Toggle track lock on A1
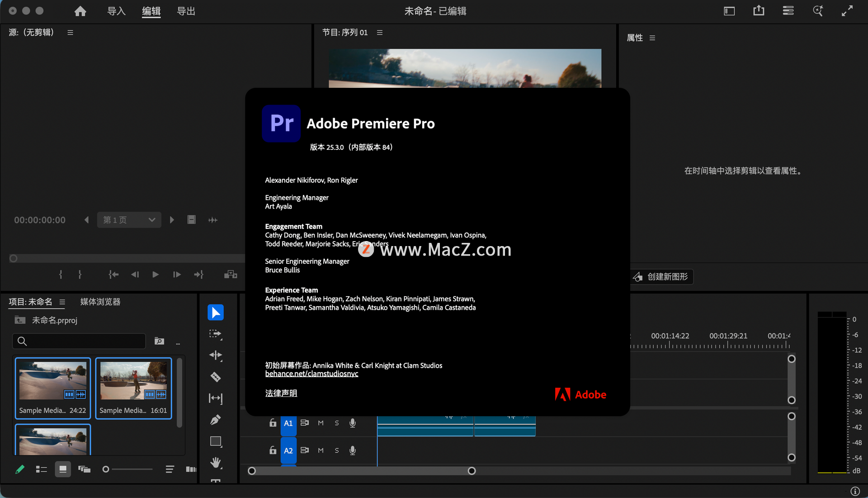This screenshot has width=868, height=498. [273, 423]
